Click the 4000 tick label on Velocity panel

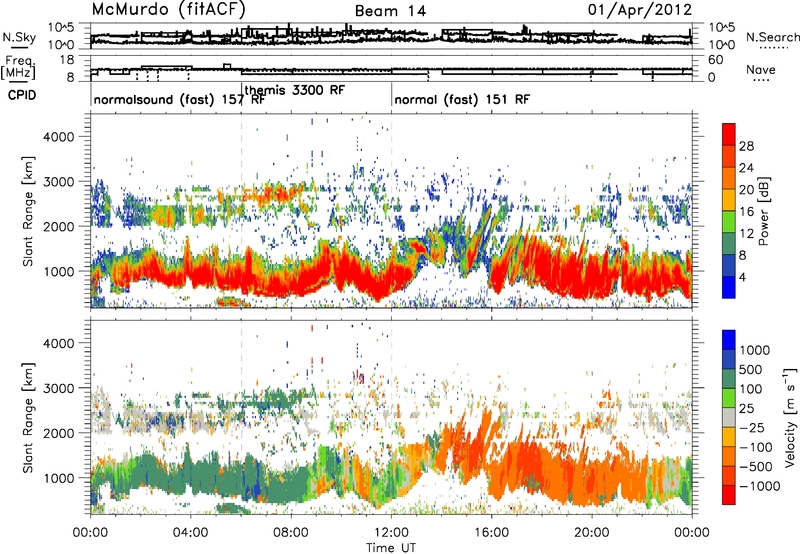click(59, 343)
